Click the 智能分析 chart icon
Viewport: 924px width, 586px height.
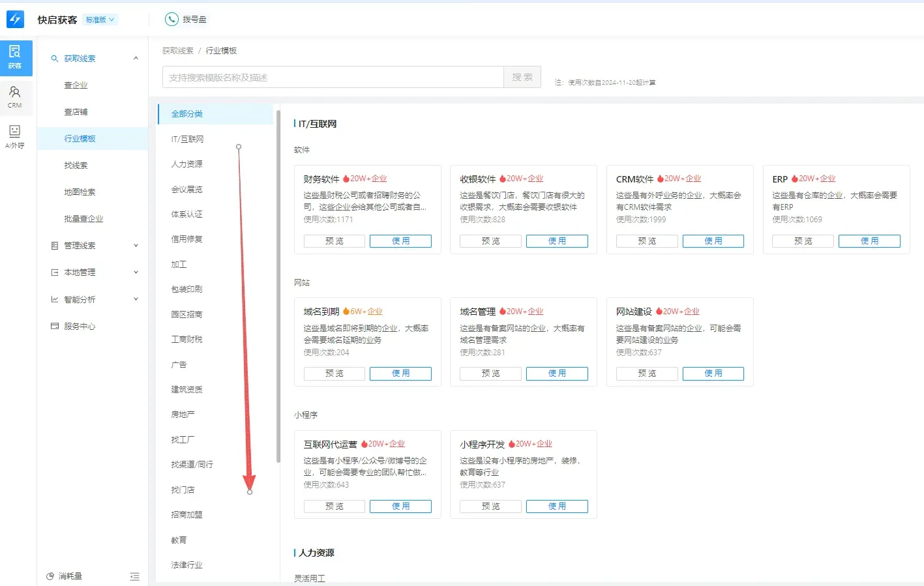coord(55,300)
